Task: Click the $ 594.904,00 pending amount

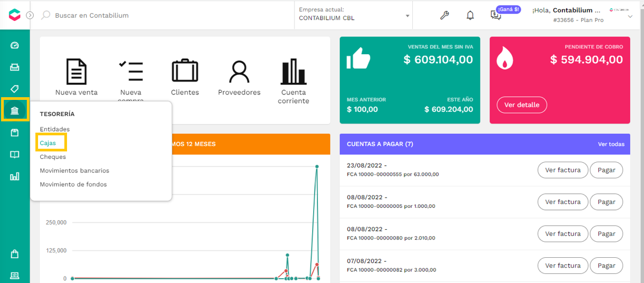Action: [x=587, y=60]
